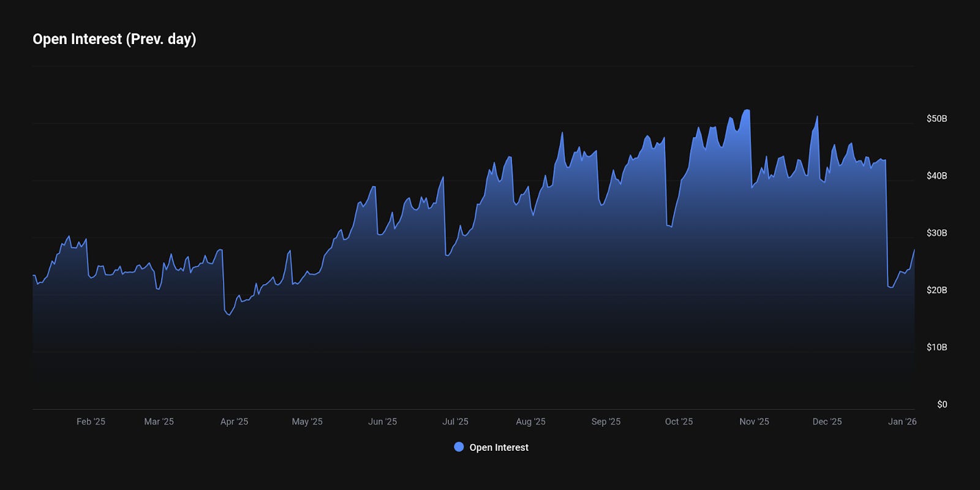Click the $0 axis label
The width and height of the screenshot is (980, 490).
[x=942, y=404]
